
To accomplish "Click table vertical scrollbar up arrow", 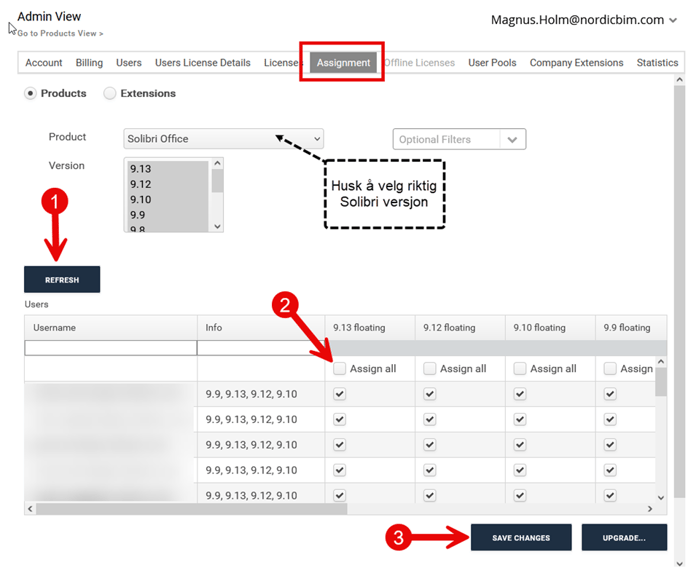I will coord(661,362).
